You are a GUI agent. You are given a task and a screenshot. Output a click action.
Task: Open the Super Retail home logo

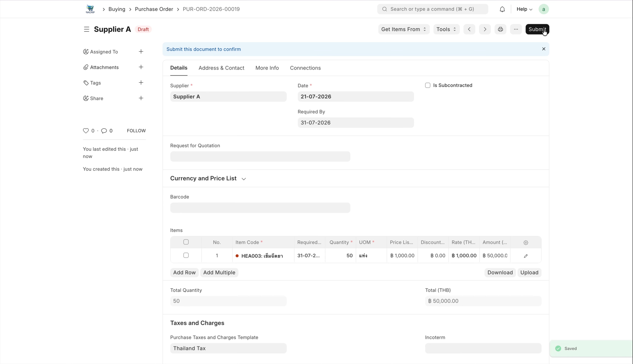coord(90,9)
